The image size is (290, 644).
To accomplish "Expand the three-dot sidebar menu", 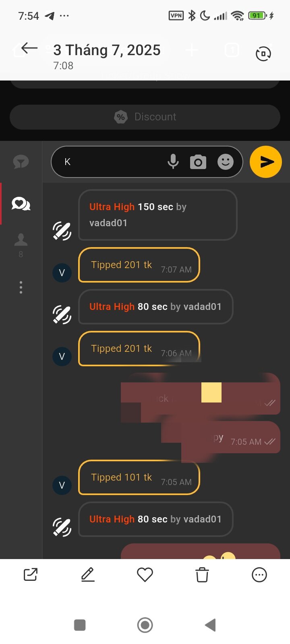I will [x=21, y=287].
